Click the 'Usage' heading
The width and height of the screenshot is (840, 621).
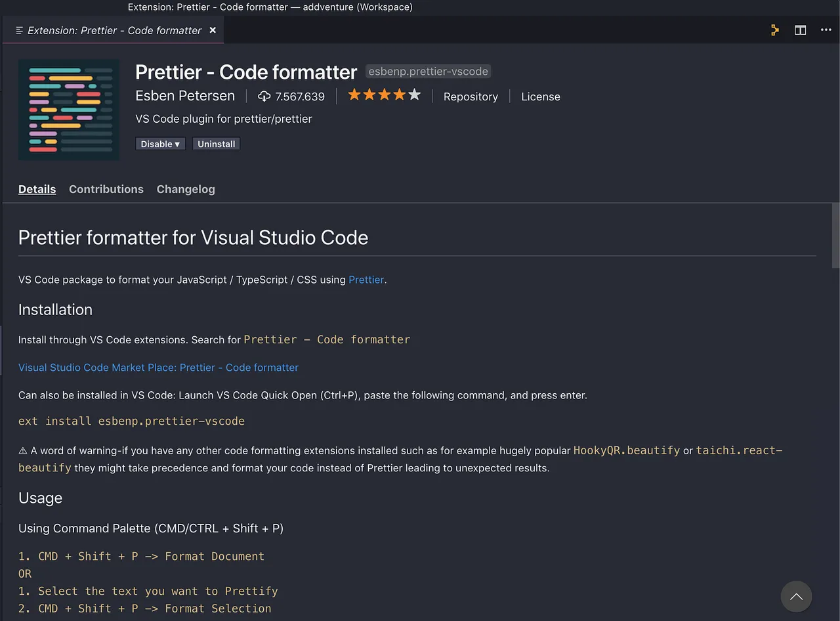point(40,498)
